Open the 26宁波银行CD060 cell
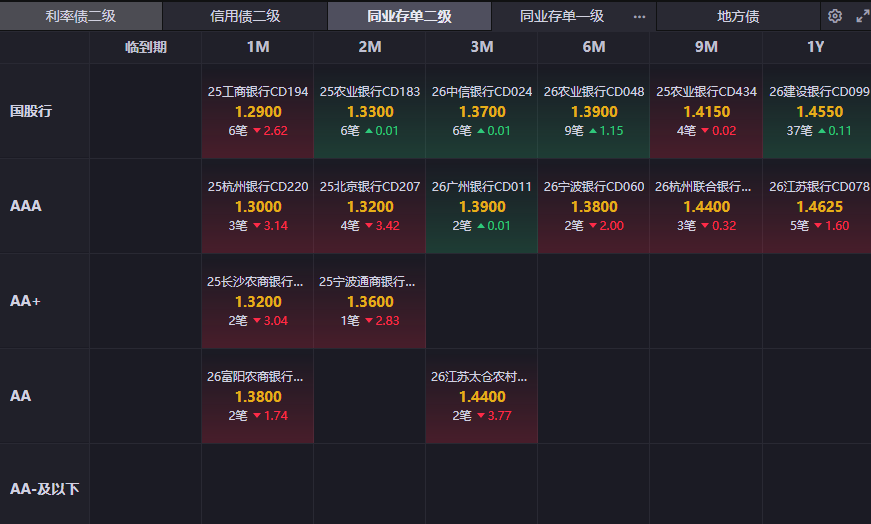The height and width of the screenshot is (524, 871). click(594, 206)
